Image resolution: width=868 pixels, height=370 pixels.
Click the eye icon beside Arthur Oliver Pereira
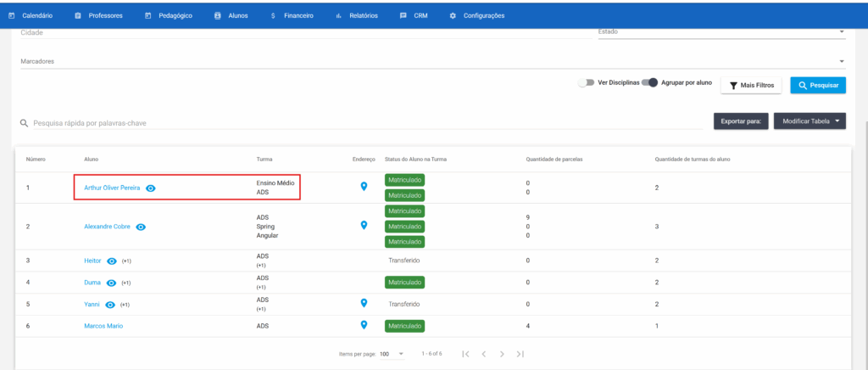(x=151, y=188)
